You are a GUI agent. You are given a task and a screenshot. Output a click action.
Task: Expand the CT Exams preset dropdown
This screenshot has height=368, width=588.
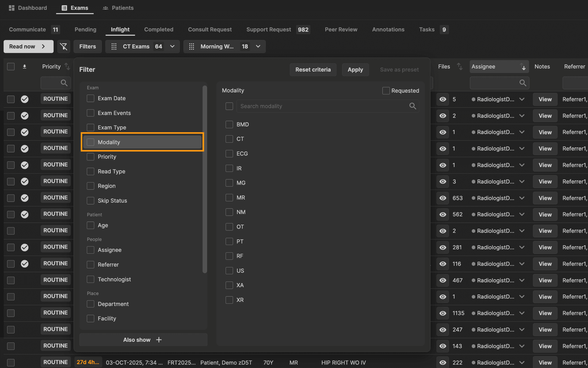point(172,47)
